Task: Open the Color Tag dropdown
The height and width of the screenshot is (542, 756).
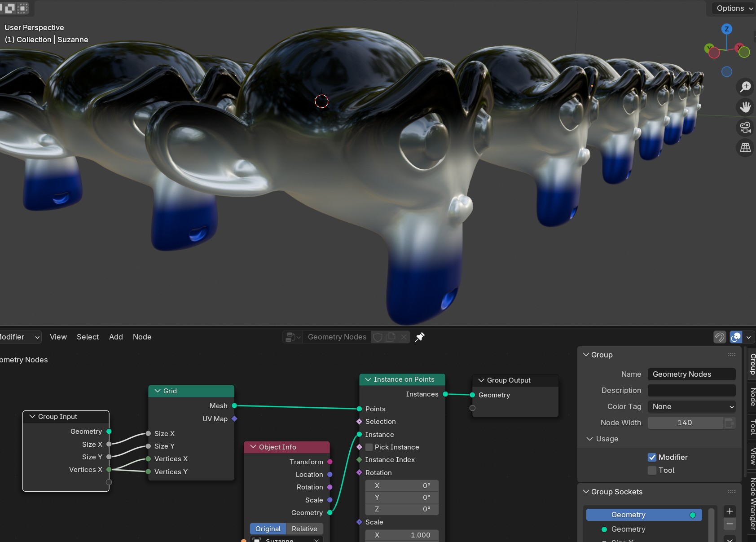Action: coord(691,406)
